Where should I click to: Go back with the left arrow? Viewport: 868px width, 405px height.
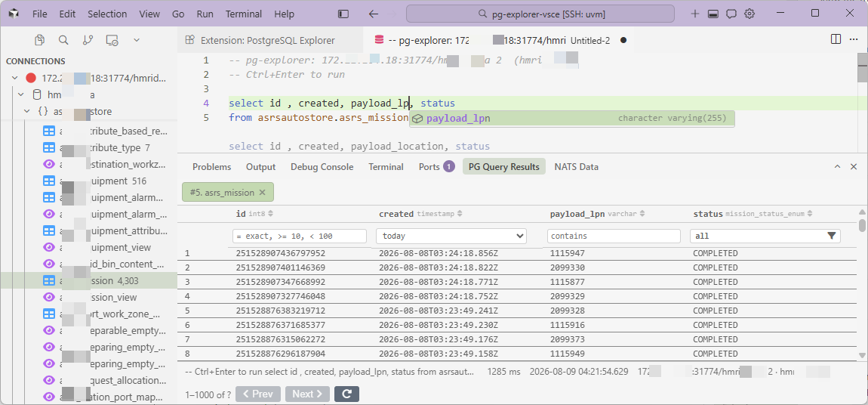[x=374, y=14]
